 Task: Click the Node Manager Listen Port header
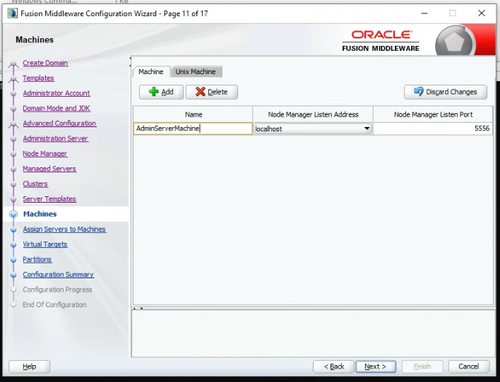433,114
